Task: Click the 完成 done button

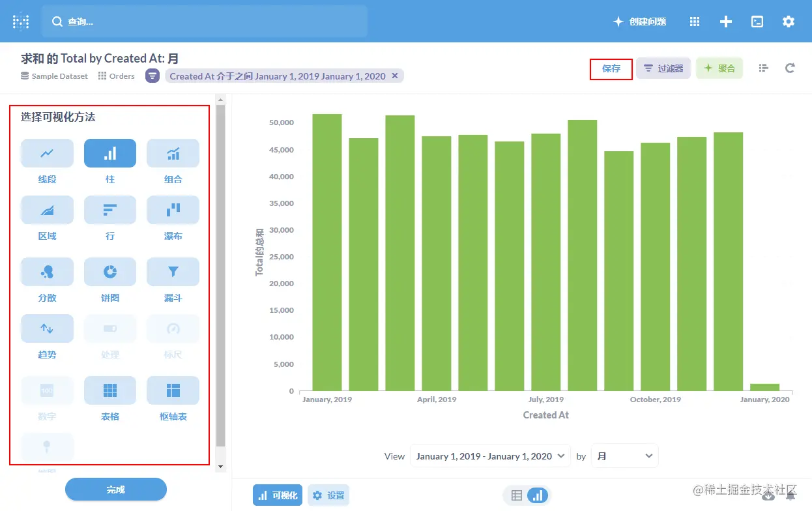Action: (x=116, y=489)
